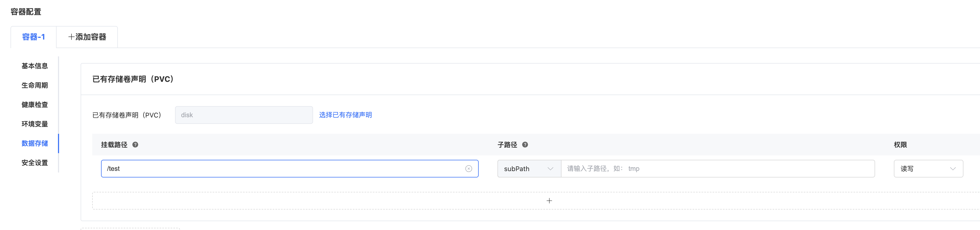This screenshot has height=230, width=980.
Task: Click the 选择已有存储声明 link
Action: 345,115
